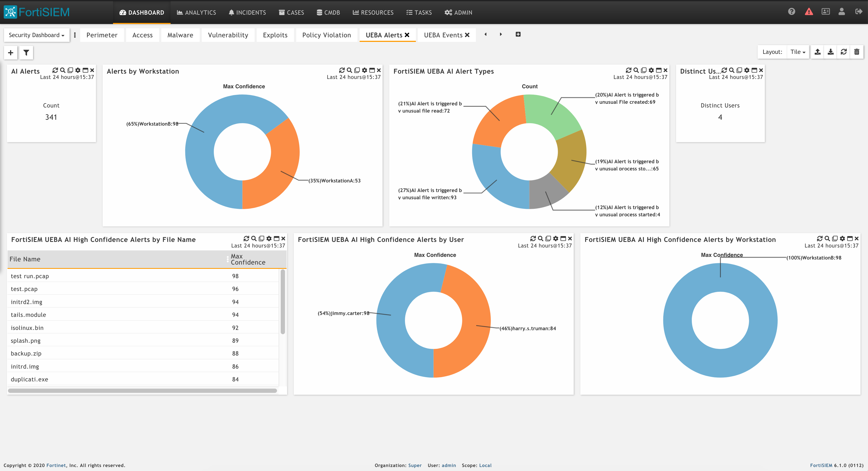Open the filter icon below Security Dashboard
Viewport: 868px width, 471px height.
tap(26, 53)
